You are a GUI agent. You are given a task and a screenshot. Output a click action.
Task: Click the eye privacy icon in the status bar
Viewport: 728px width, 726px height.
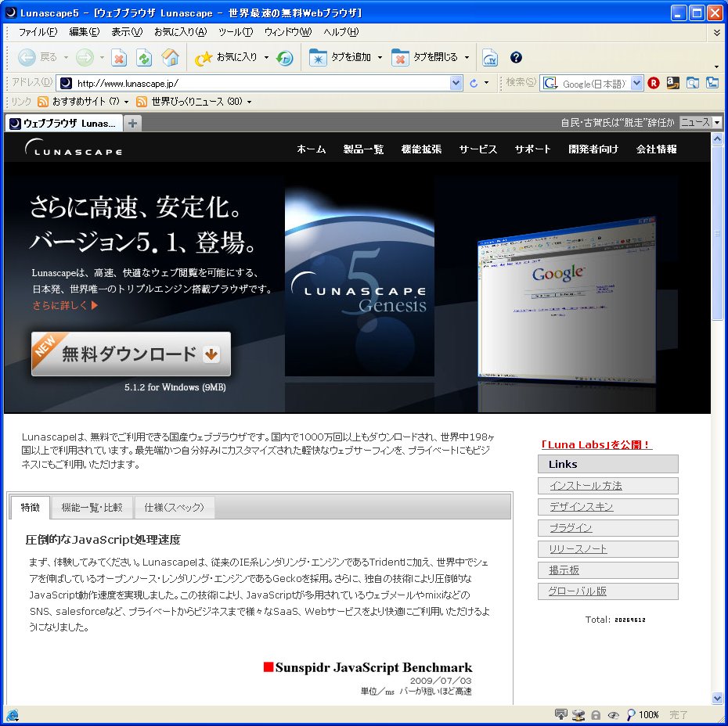[614, 715]
